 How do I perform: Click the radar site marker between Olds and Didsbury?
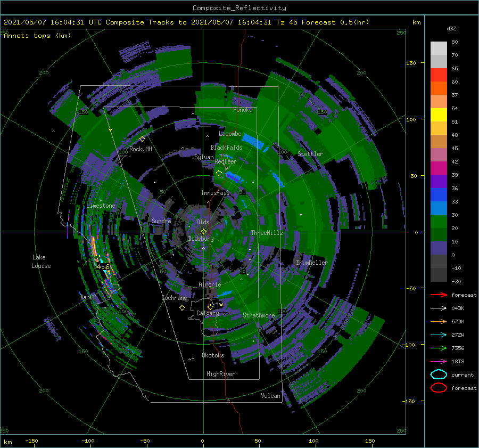(203, 232)
